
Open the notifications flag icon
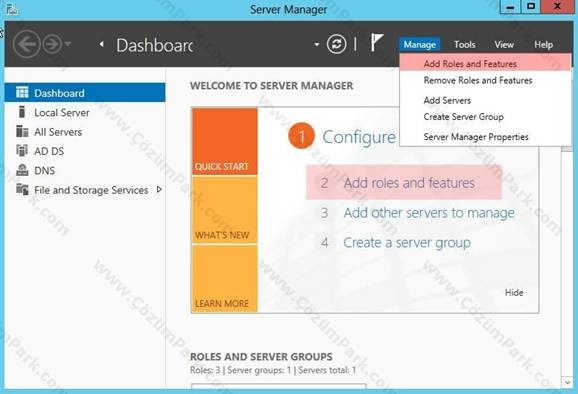pos(376,42)
